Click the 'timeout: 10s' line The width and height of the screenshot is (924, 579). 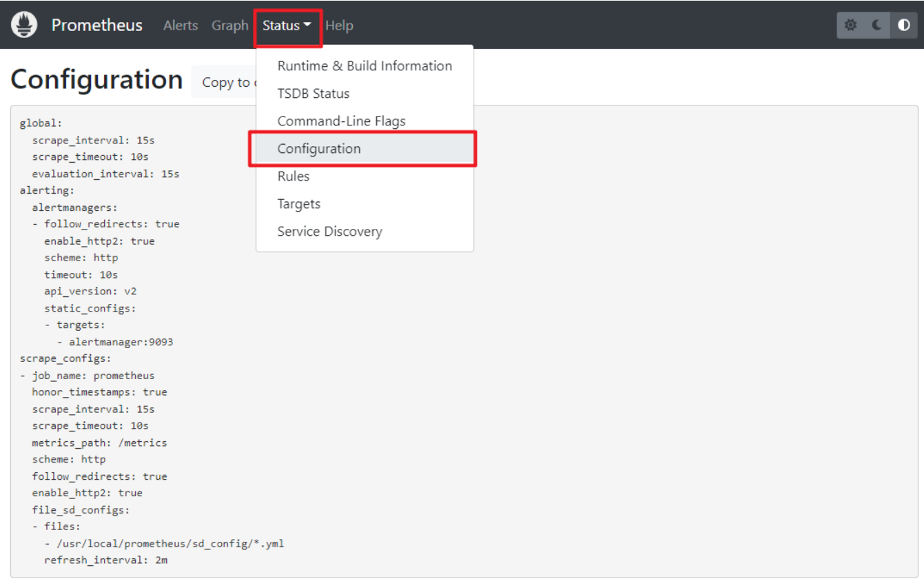pos(81,274)
